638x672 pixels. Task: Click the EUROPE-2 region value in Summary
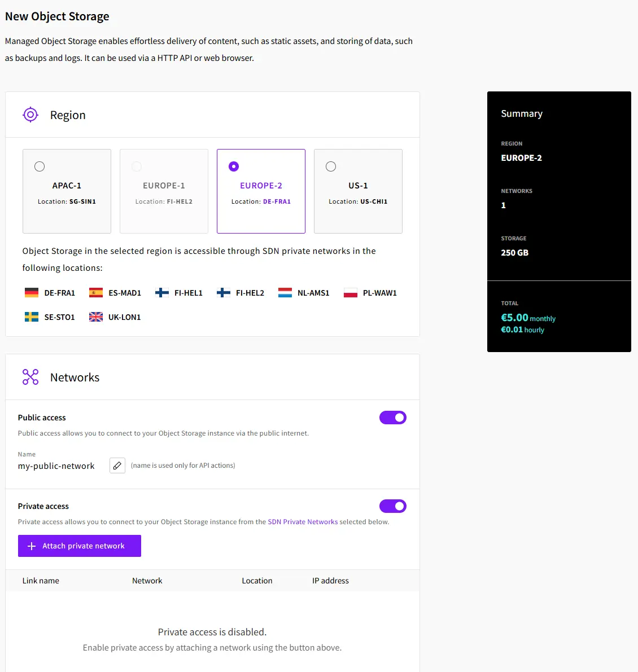point(521,158)
